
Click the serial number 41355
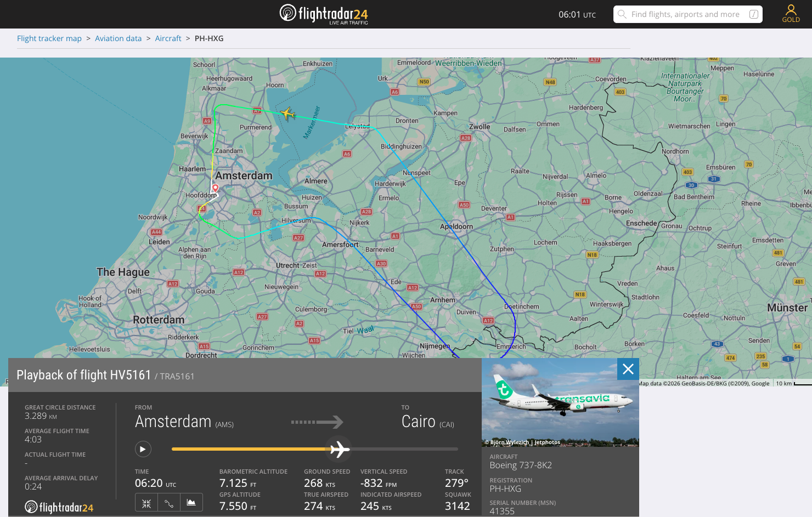tap(502, 512)
